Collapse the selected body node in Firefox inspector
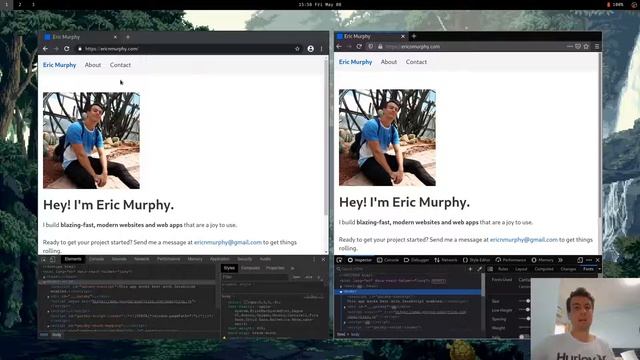The height and width of the screenshot is (360, 640). tap(341, 292)
